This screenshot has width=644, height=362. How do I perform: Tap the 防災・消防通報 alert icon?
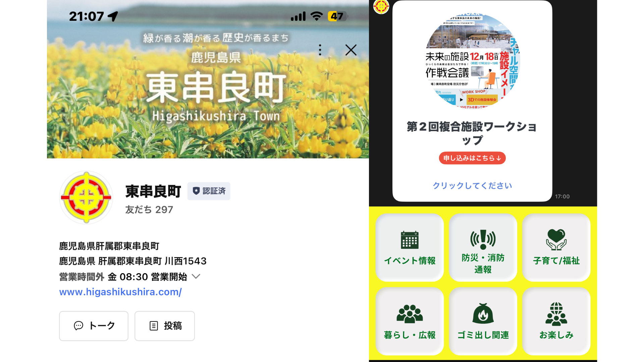point(483,239)
